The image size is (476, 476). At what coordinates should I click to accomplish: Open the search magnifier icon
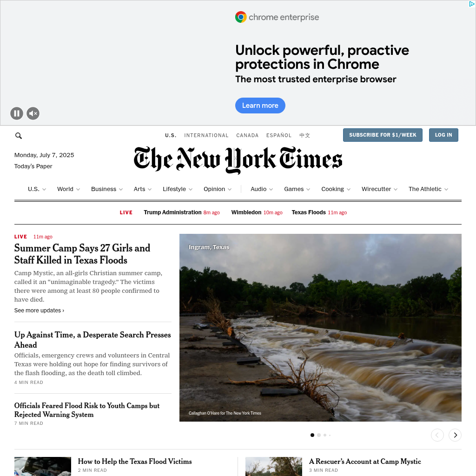19,136
